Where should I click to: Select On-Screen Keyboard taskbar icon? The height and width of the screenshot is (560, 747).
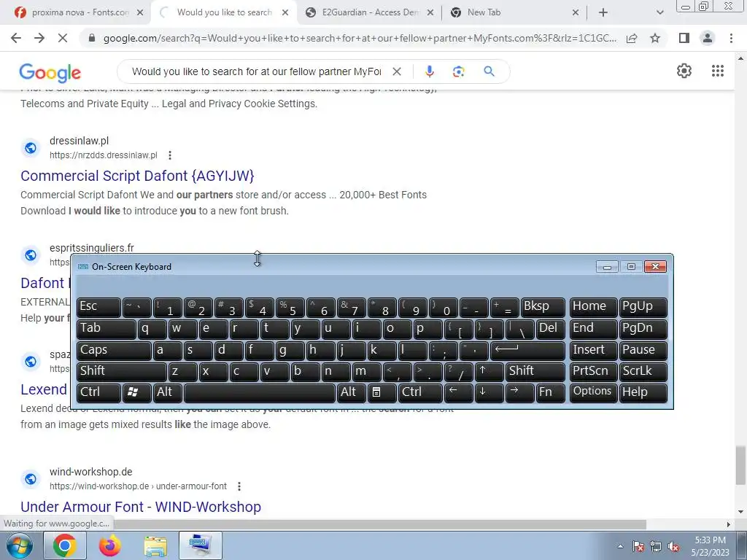[x=200, y=545]
